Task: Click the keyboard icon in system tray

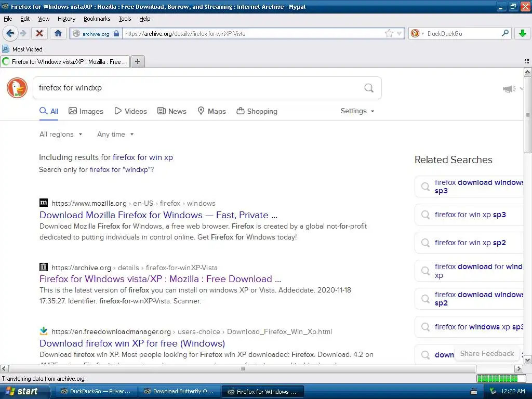Action: tap(474, 392)
